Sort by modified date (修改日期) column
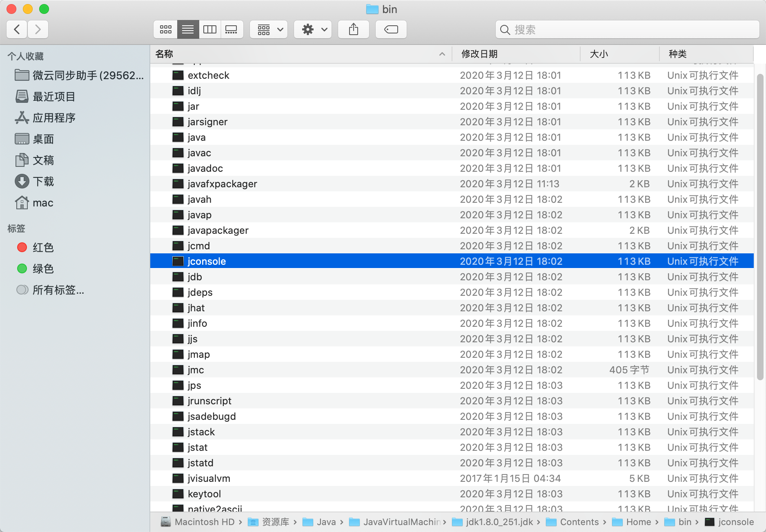The height and width of the screenshot is (532, 766). point(479,54)
